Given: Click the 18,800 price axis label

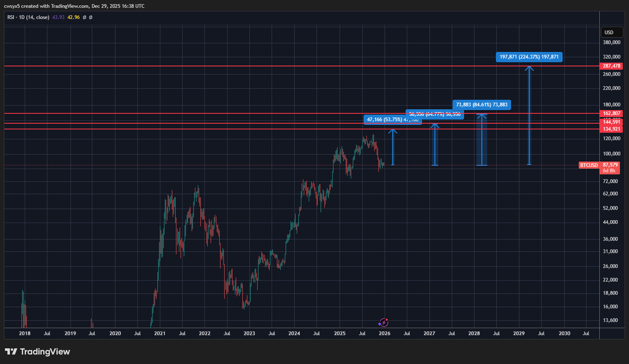Looking at the screenshot, I should tap(610, 293).
